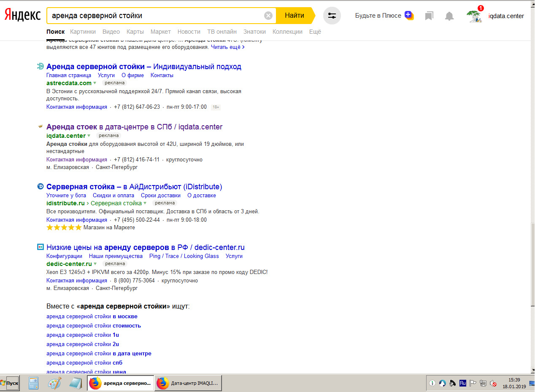Open notifications bell icon
This screenshot has width=535, height=392.
click(450, 16)
